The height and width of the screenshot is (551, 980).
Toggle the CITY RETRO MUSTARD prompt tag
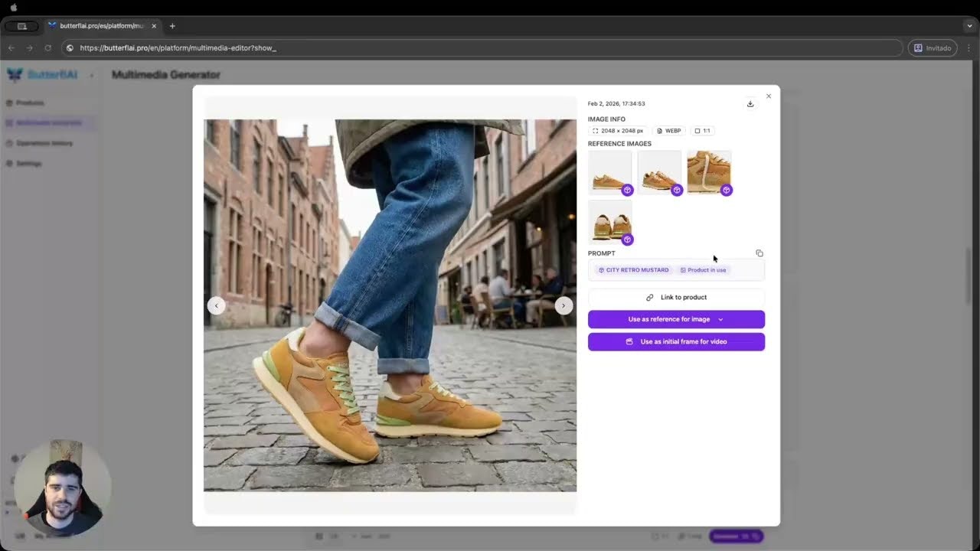(633, 269)
